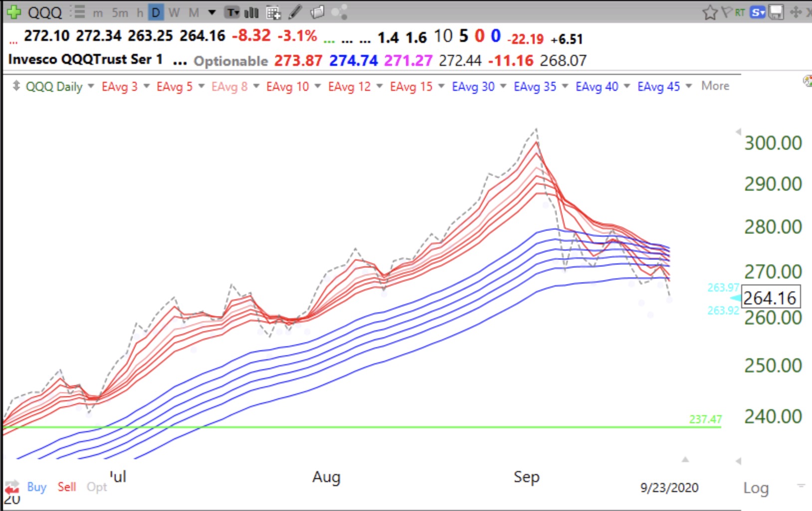812x511 pixels.
Task: Select the D daily timeframe
Action: tap(156, 12)
